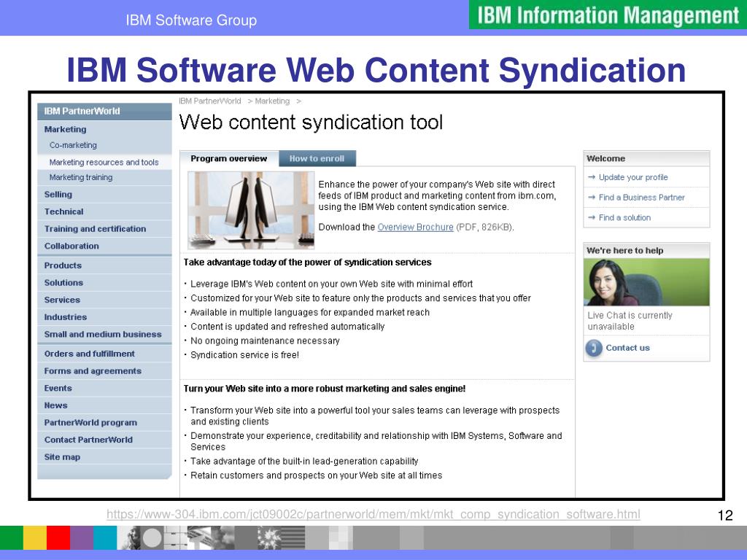Click the Live Chat is currently unavailable text

point(630,321)
